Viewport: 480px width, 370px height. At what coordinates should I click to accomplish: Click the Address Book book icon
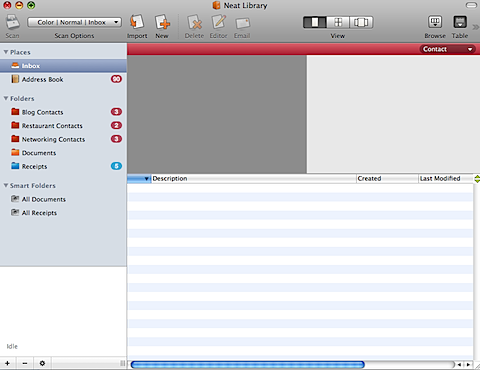[x=15, y=79]
